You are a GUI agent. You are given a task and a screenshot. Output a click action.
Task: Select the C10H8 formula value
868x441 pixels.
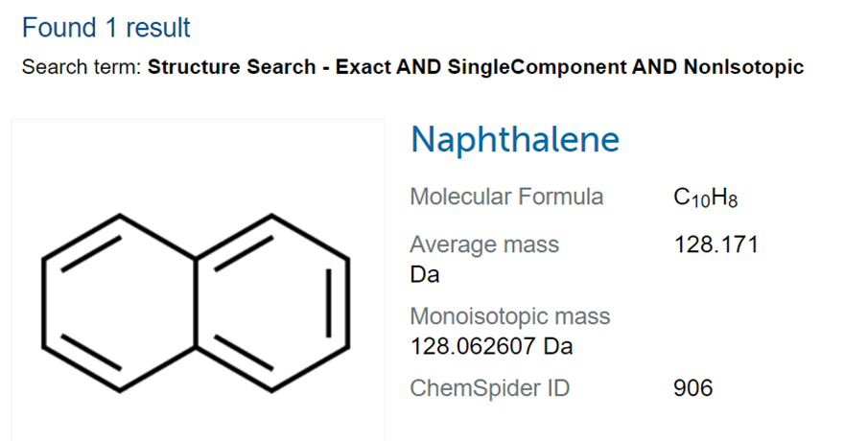706,197
